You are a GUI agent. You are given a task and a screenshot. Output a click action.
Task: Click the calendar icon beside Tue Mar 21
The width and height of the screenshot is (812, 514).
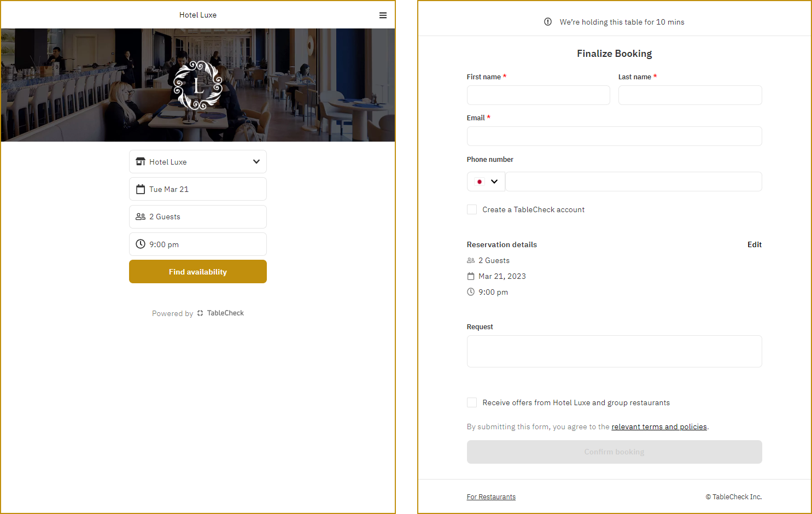pyautogui.click(x=141, y=189)
